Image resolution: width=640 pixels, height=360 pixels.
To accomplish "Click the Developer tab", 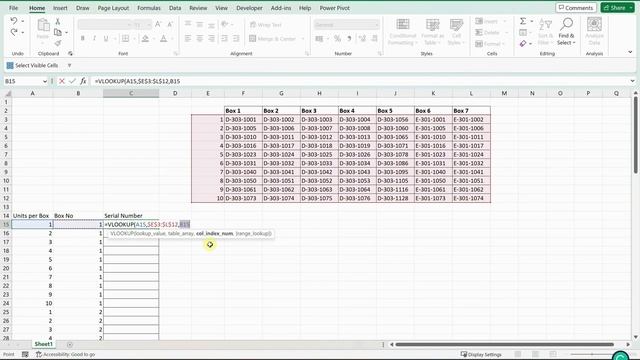I will pos(249,8).
